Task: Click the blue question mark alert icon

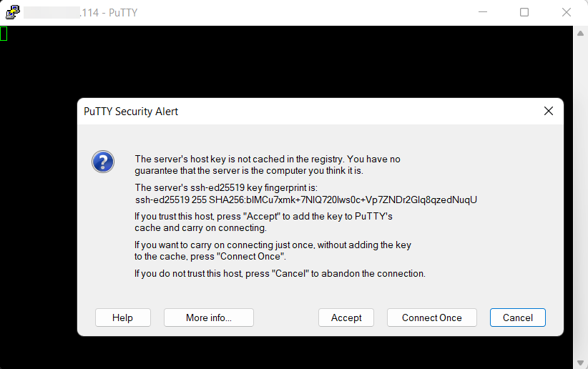Action: pyautogui.click(x=103, y=161)
